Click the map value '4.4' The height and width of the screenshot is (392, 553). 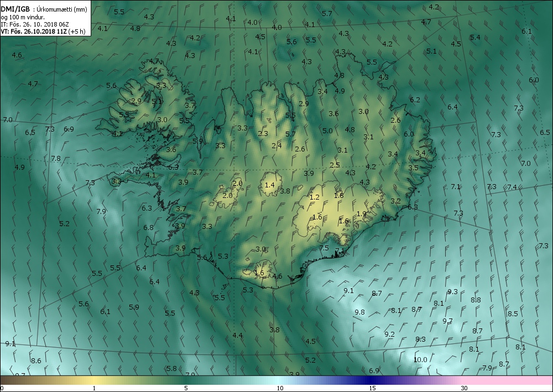(238, 335)
